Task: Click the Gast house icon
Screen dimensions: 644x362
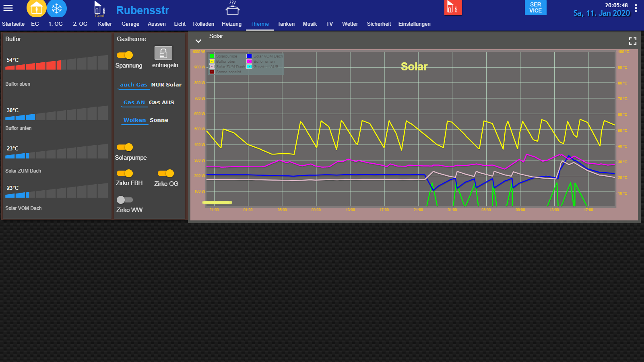Action: [x=99, y=9]
